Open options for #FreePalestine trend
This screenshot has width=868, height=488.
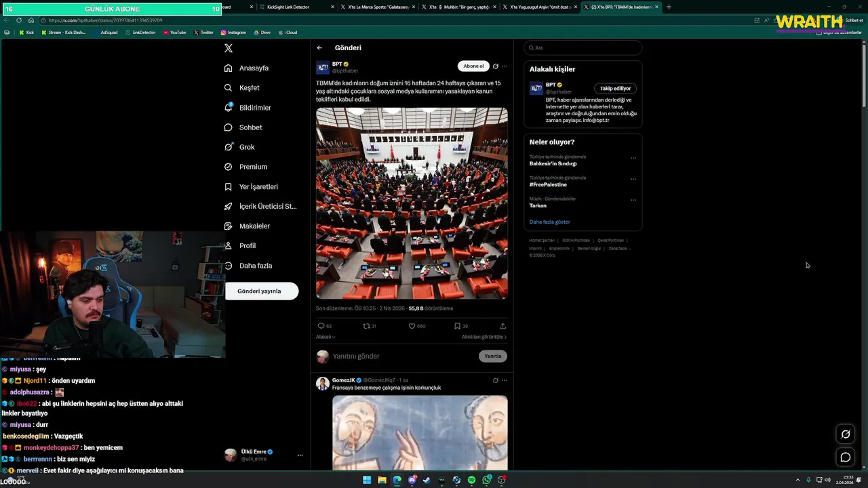click(633, 179)
